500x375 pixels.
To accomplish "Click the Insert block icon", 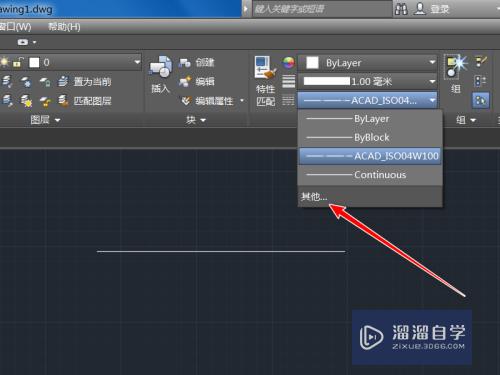I will click(x=160, y=67).
